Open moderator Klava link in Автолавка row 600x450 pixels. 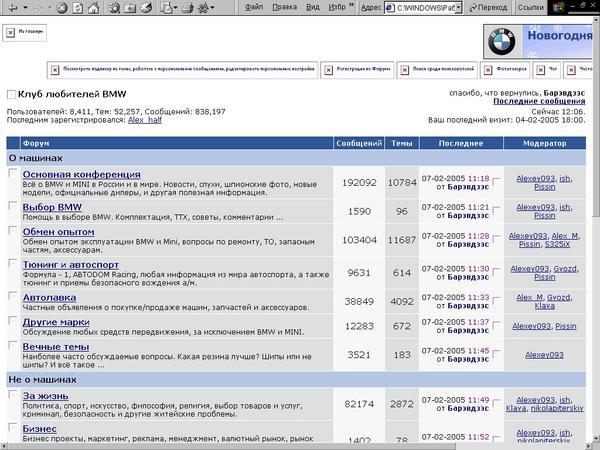pos(545,306)
